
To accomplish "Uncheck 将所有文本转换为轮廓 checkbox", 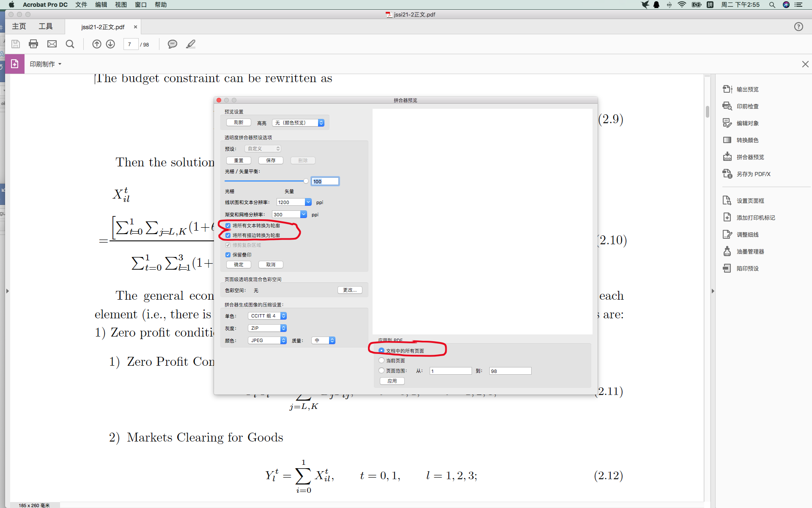I will (x=228, y=226).
